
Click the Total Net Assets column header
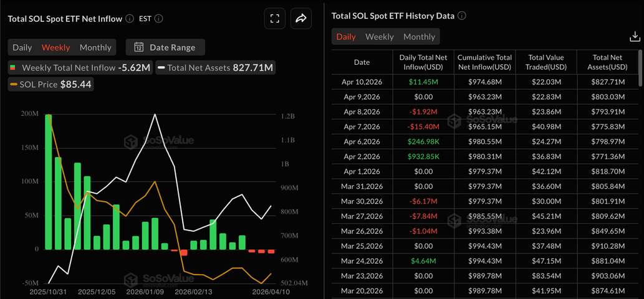tap(609, 62)
